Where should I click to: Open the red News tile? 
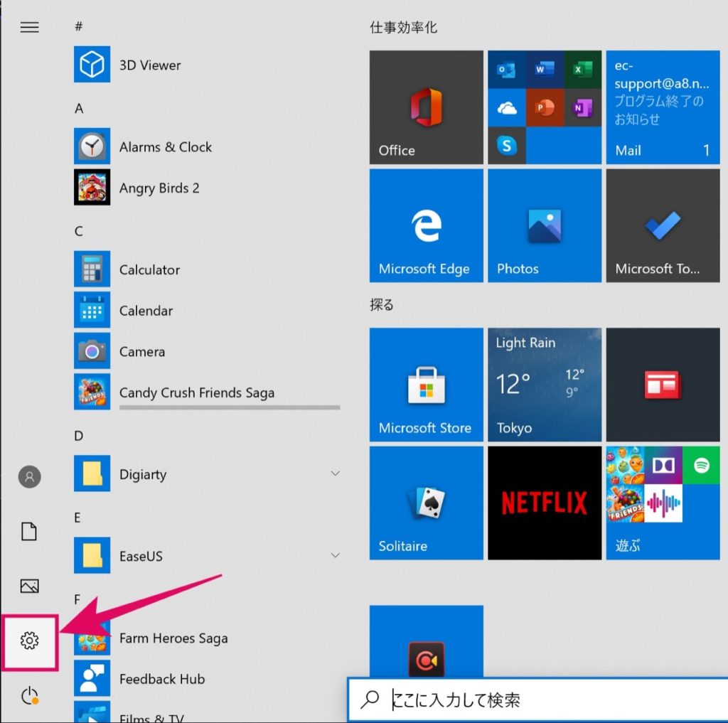663,385
